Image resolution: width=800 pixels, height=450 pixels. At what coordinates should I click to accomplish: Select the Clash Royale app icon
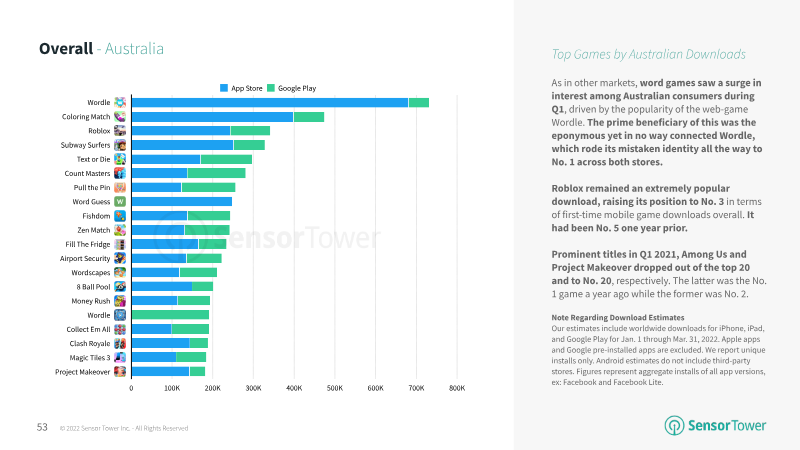120,343
